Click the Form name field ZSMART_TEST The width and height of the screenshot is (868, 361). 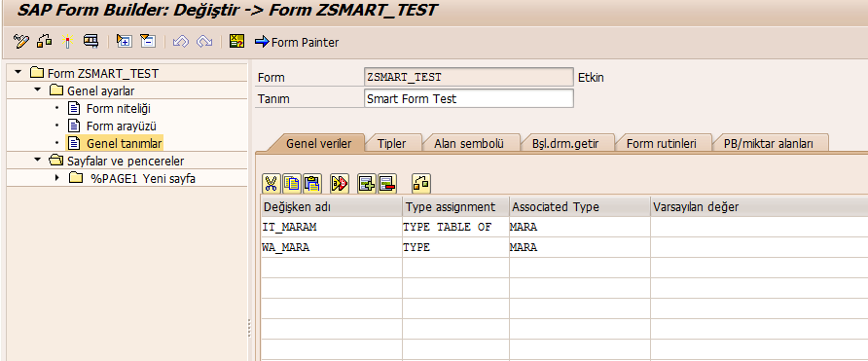tap(469, 77)
